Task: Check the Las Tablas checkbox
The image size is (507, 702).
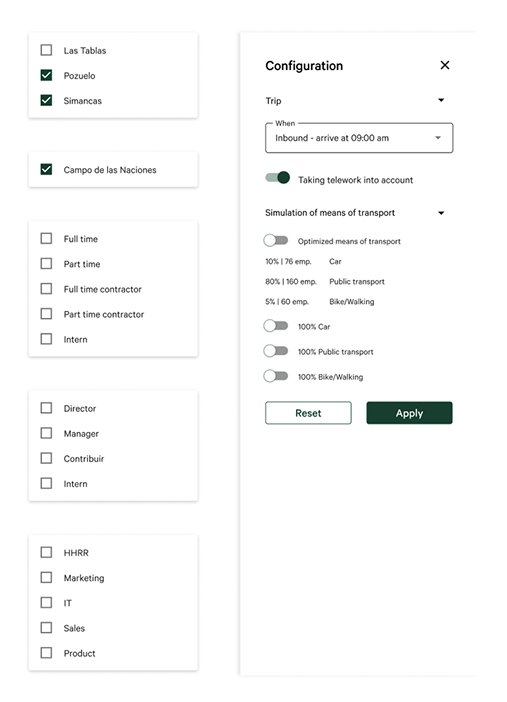Action: [46, 50]
